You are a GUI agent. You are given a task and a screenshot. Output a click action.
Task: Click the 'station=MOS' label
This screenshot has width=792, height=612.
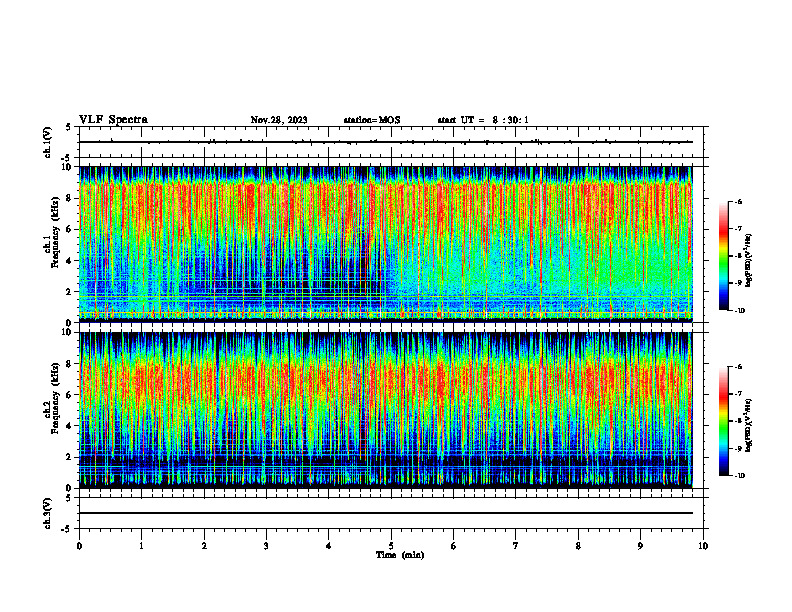(x=372, y=120)
